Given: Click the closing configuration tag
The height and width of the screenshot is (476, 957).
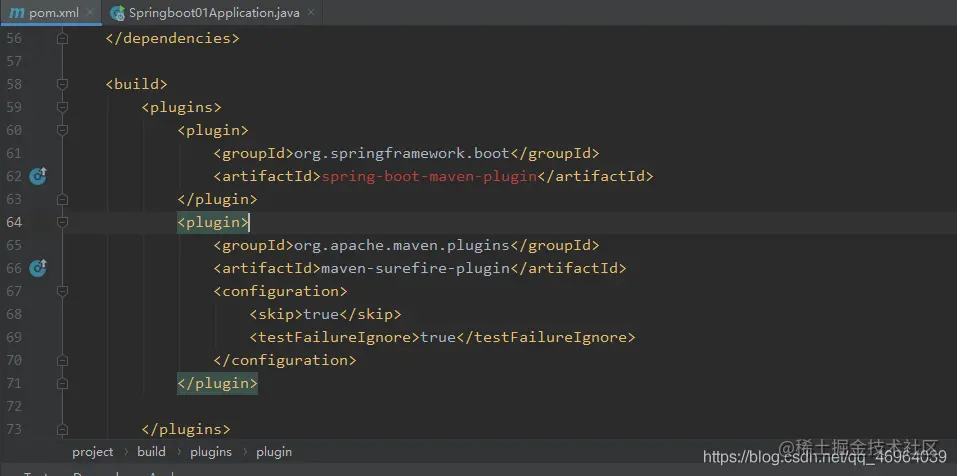Looking at the screenshot, I should 285,360.
